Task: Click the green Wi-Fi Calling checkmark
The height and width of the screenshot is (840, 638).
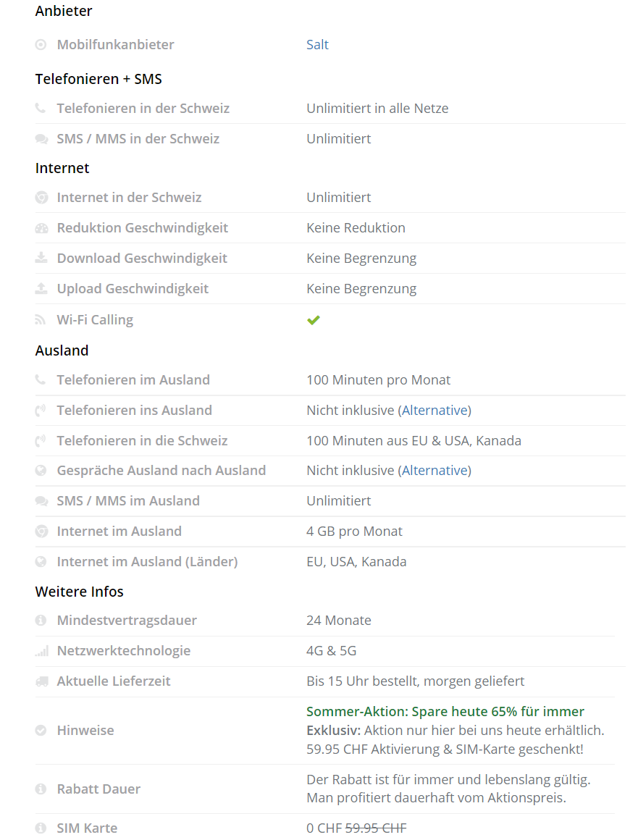Action: (313, 320)
